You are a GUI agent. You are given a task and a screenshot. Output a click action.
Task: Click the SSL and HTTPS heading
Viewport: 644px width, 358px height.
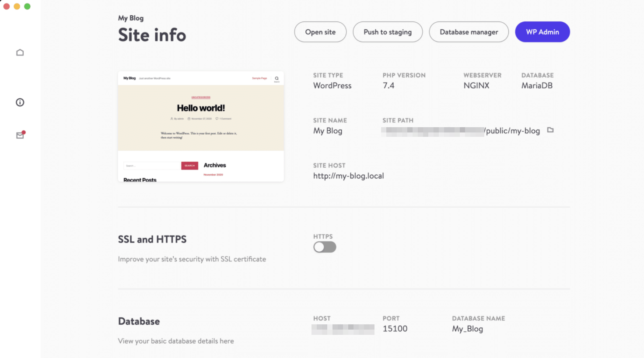152,239
